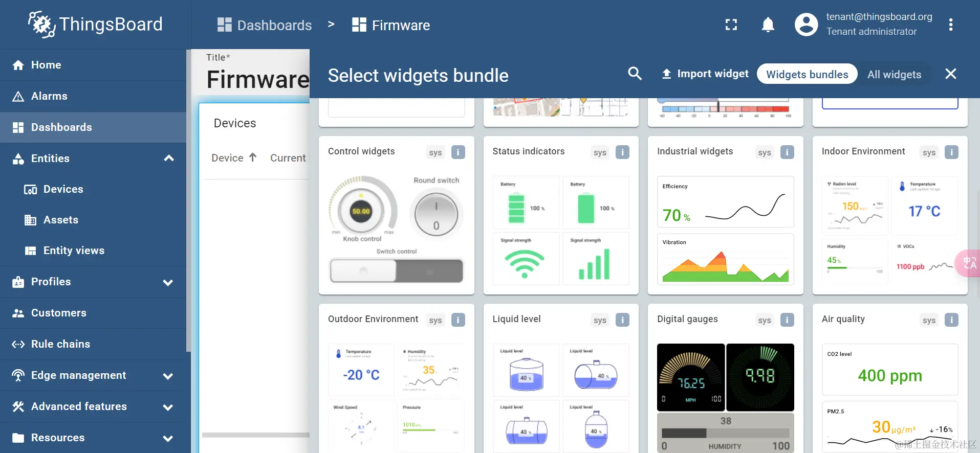Open Rule chains in sidebar
This screenshot has width=980, height=453.
click(x=93, y=344)
